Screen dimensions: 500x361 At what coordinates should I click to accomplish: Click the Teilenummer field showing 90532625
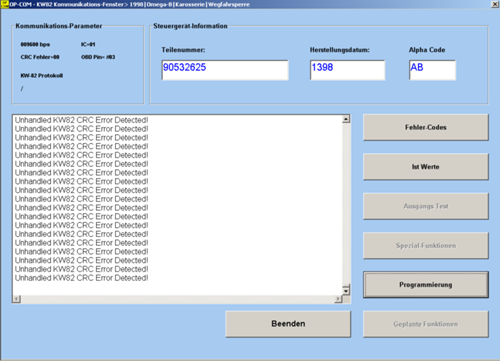[x=225, y=70]
